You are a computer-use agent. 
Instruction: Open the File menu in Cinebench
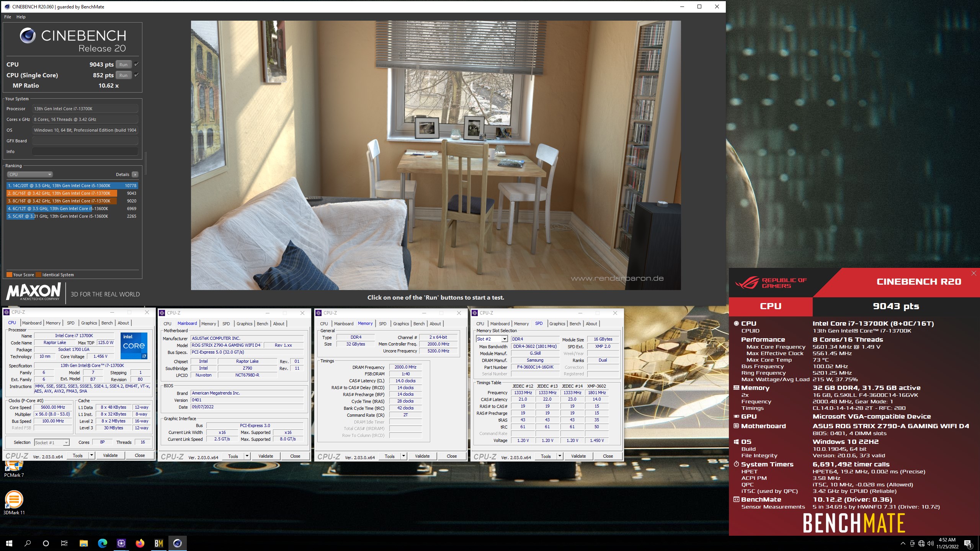click(x=8, y=17)
